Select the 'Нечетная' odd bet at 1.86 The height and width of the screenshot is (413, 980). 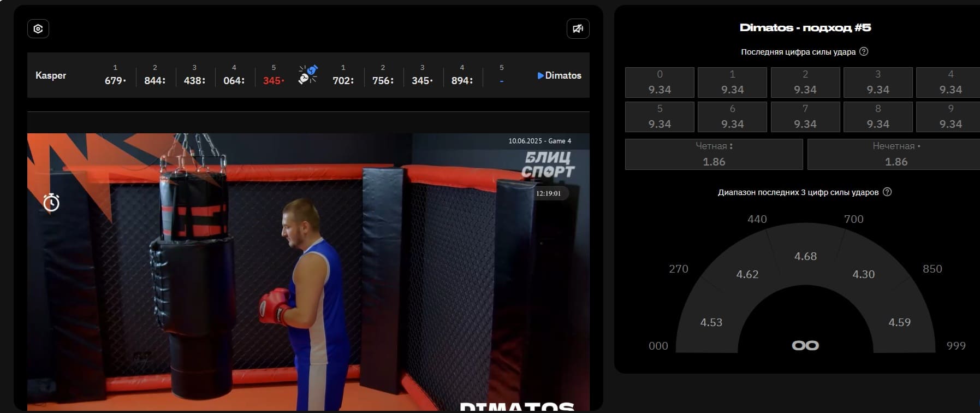895,154
